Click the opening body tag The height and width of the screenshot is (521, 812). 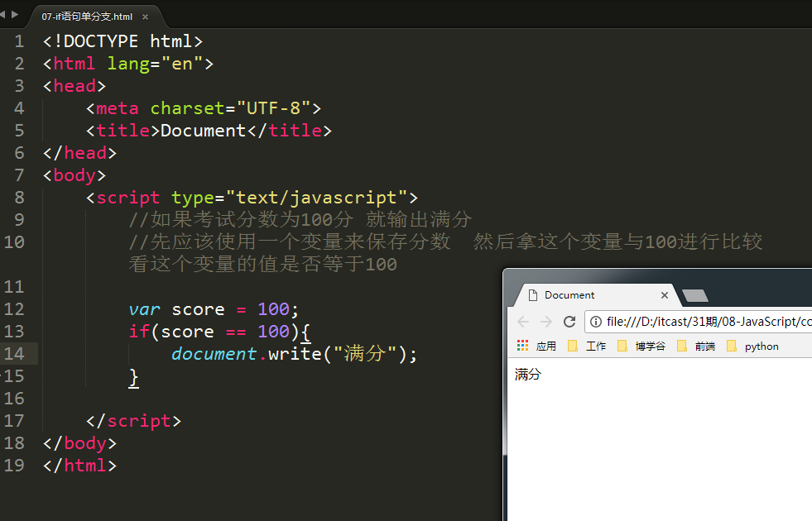[x=74, y=175]
